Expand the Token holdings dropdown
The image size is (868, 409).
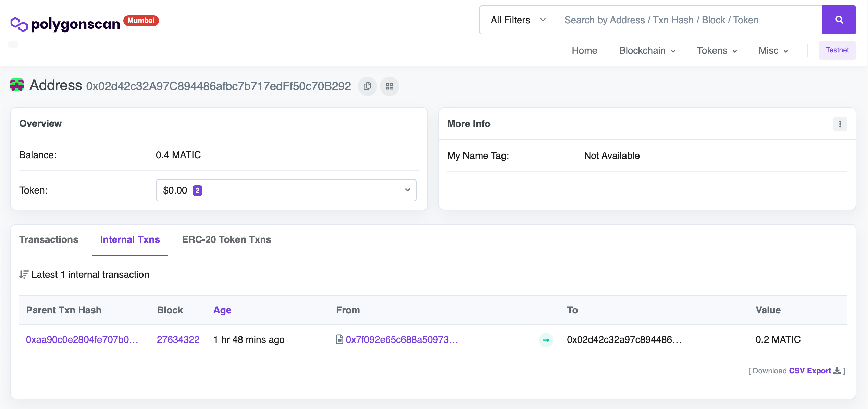(286, 190)
